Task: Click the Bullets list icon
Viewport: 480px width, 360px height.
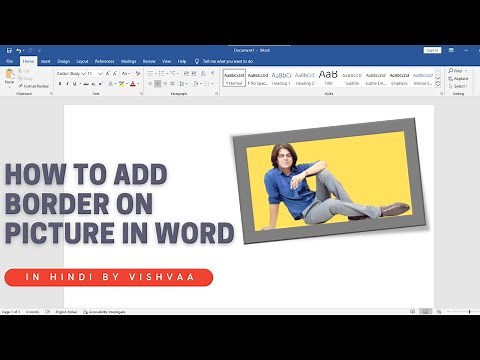Action: pos(150,73)
